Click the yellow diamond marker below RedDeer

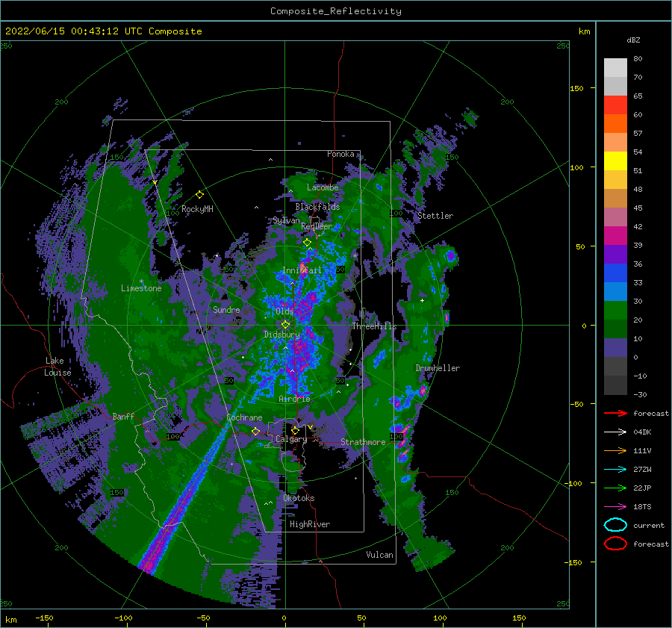[x=307, y=243]
